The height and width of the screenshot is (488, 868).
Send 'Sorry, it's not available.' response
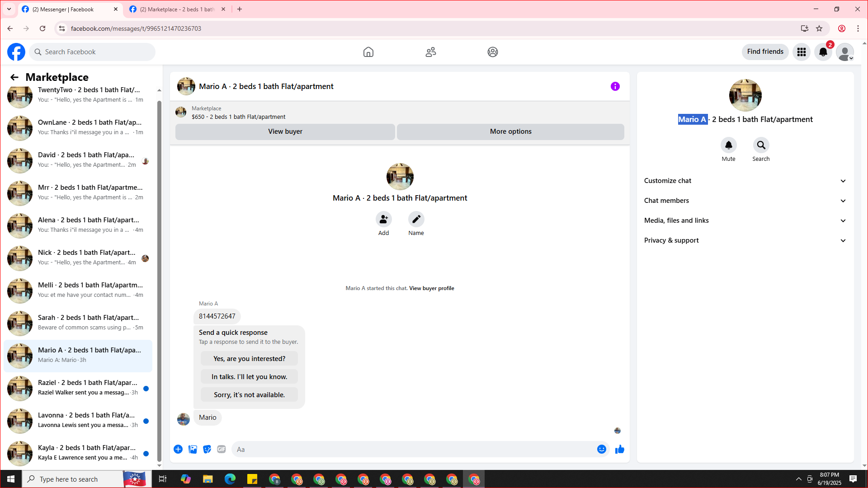250,395
